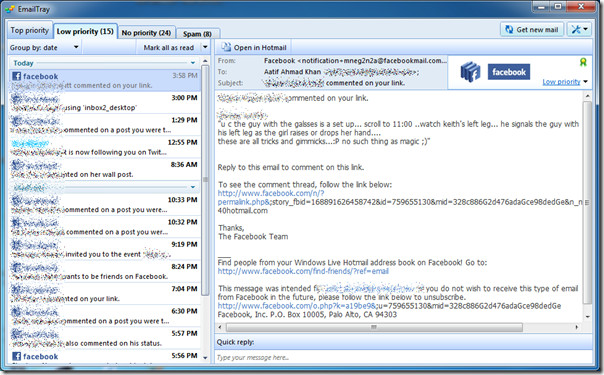Click the Today group header
Image resolution: width=604 pixels, height=375 pixels.
click(105, 63)
